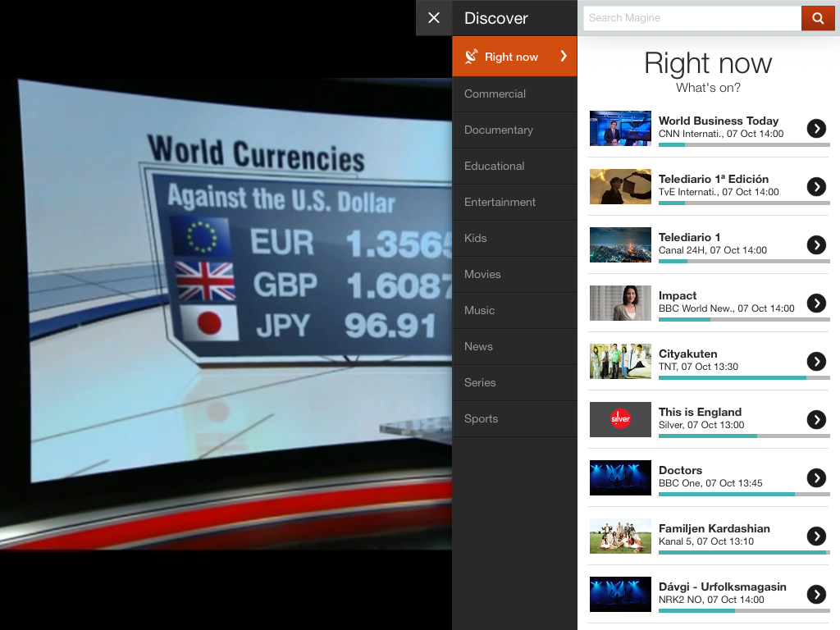
Task: Click 'NRK2 NO, 07 Oct 14:00' text
Action: (711, 600)
